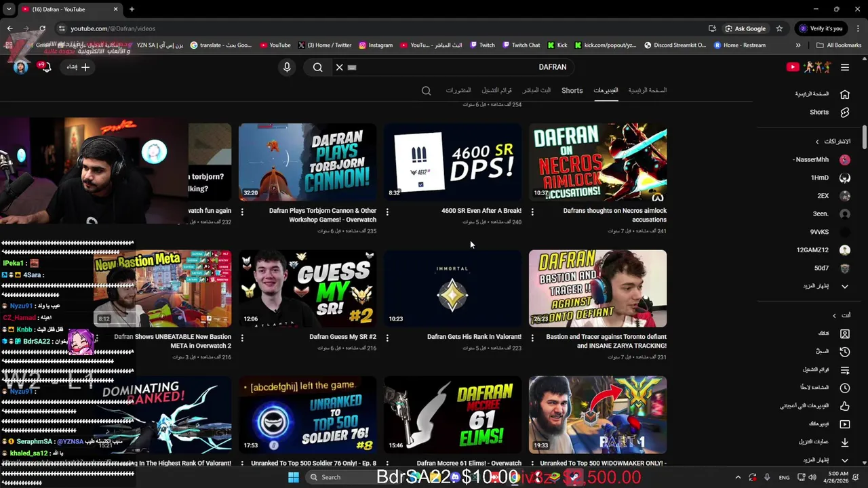The width and height of the screenshot is (868, 488).
Task: Open options for Necros aimlock accusations video
Action: tap(532, 211)
